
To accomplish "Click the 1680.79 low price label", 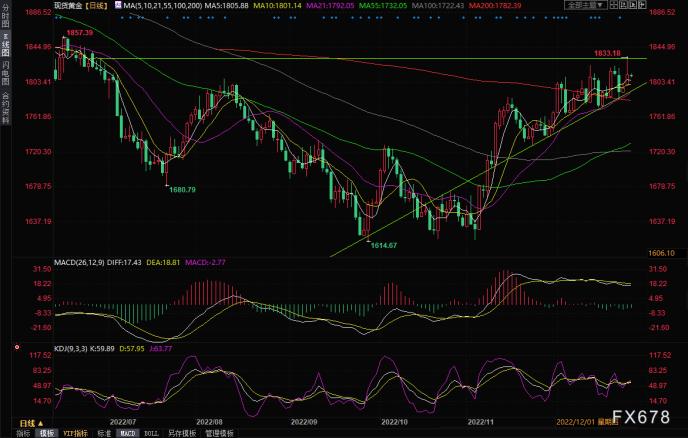I will click(182, 190).
